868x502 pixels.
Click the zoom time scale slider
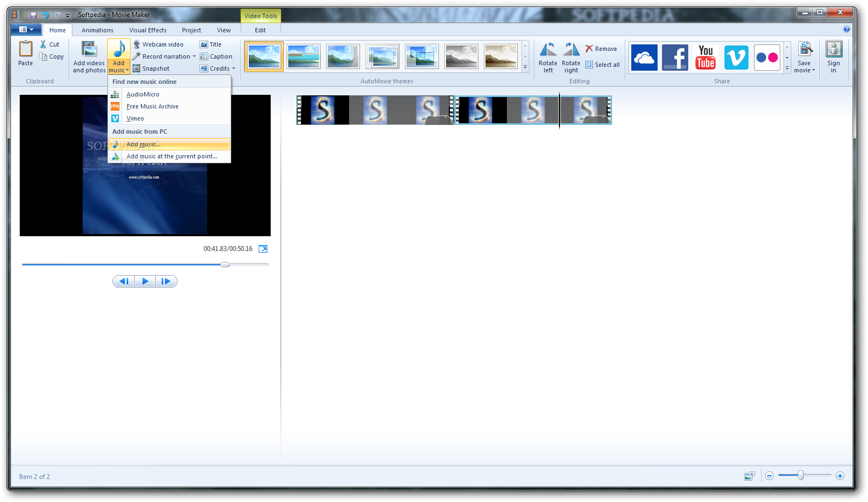coord(801,475)
